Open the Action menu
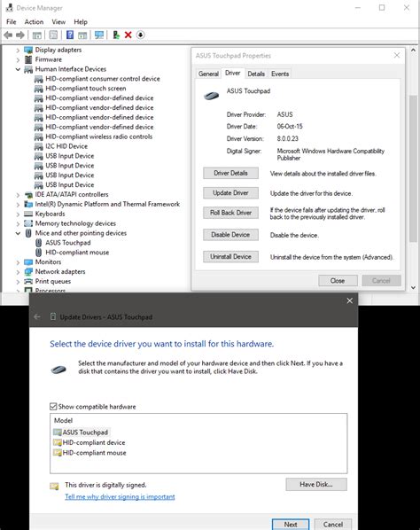Screen dimensions: 420x530 (34, 21)
